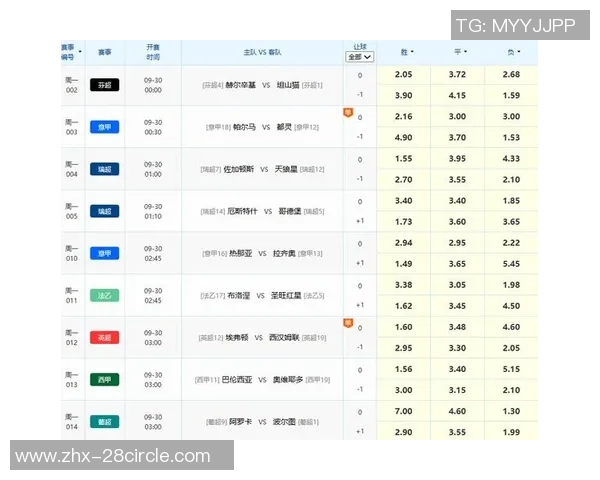This screenshot has width=600, height=480.
Task: Select handicap lose odds 1.99 for match 014
Action: click(x=511, y=432)
